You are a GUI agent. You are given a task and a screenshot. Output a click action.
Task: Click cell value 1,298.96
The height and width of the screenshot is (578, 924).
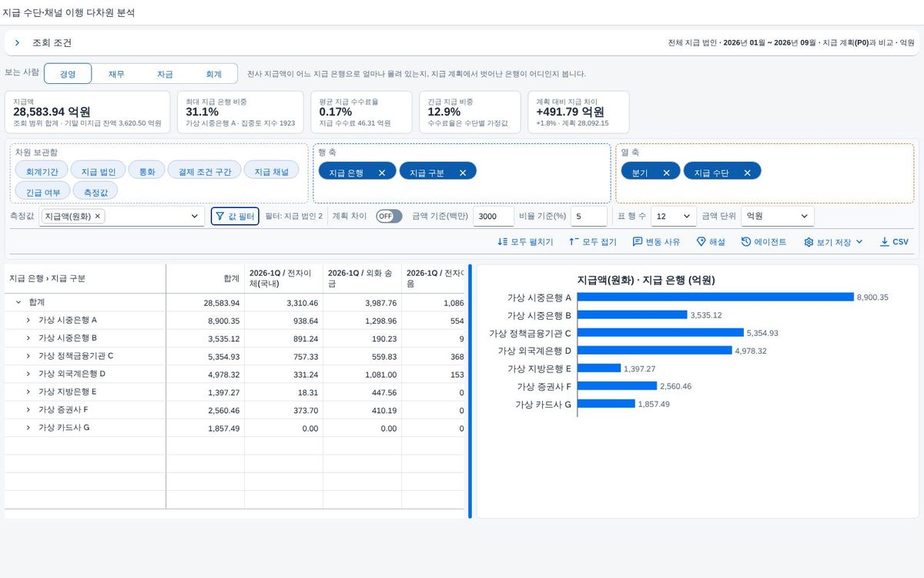[x=380, y=320]
